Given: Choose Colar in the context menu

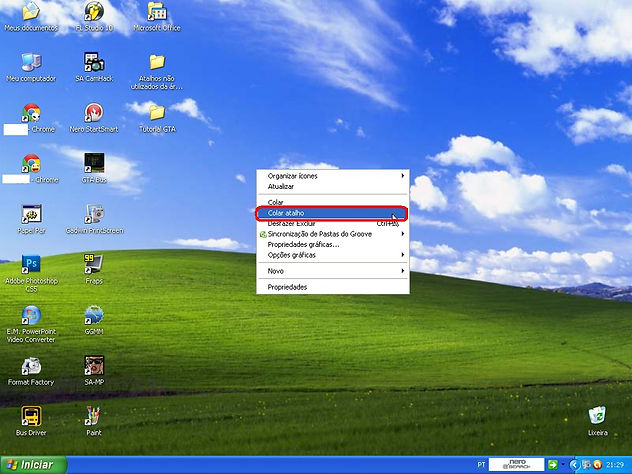Looking at the screenshot, I should [x=333, y=202].
